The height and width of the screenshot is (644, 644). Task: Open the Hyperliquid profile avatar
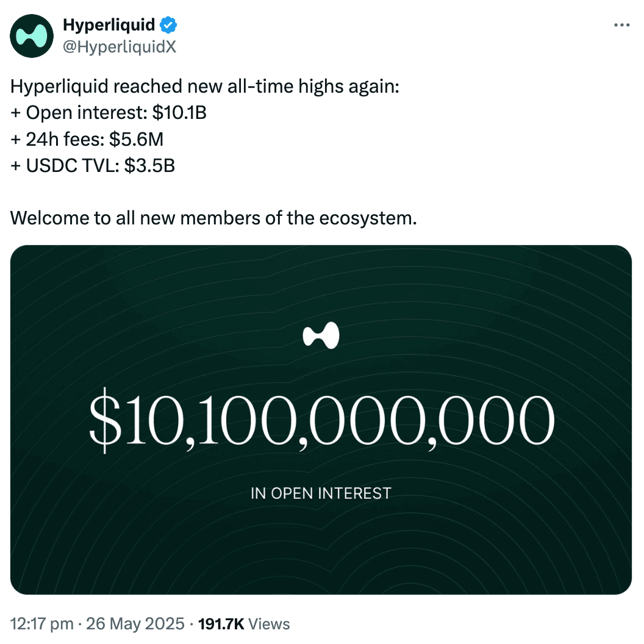coord(32,36)
